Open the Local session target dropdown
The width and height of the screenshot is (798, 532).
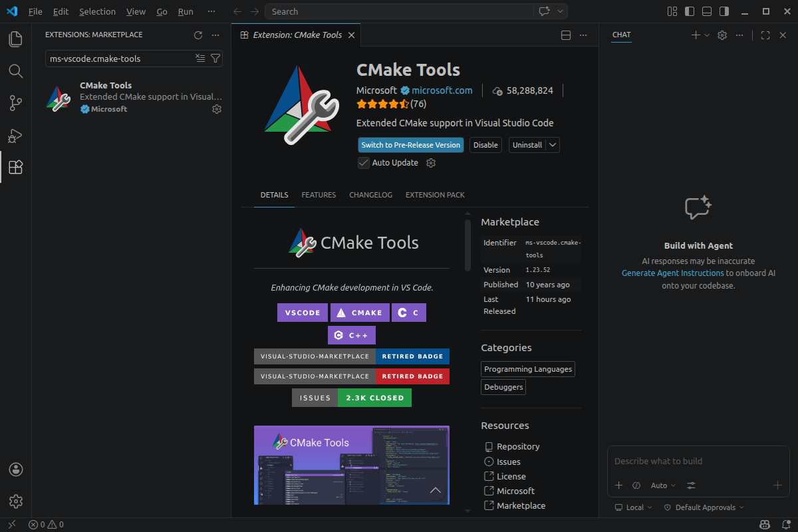pos(634,507)
